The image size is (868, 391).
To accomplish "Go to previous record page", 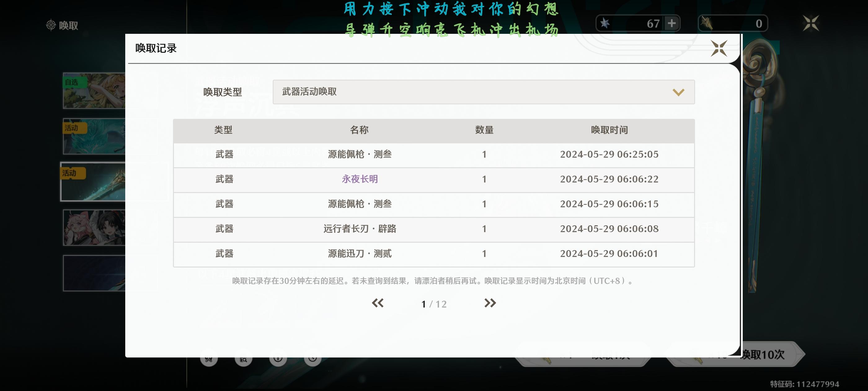I will [x=377, y=303].
